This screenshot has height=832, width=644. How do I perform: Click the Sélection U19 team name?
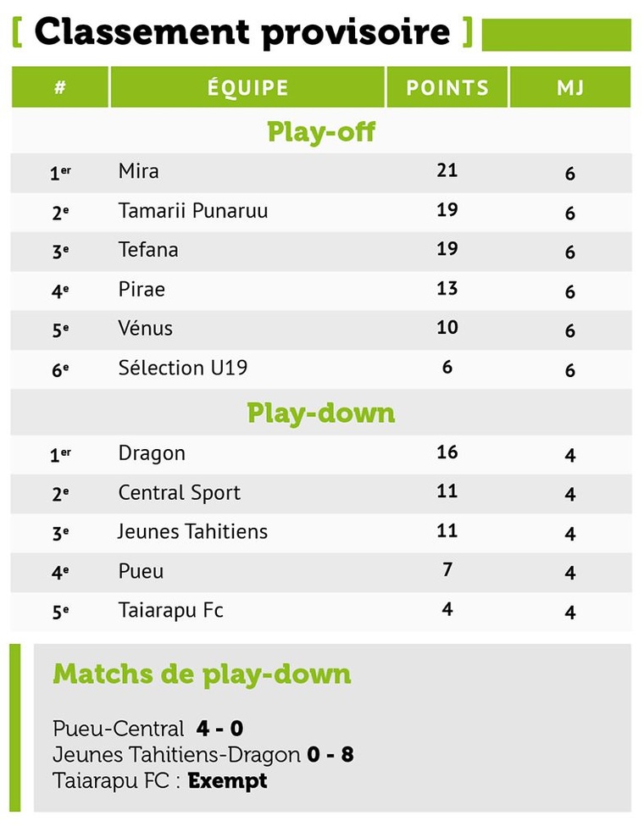click(183, 368)
